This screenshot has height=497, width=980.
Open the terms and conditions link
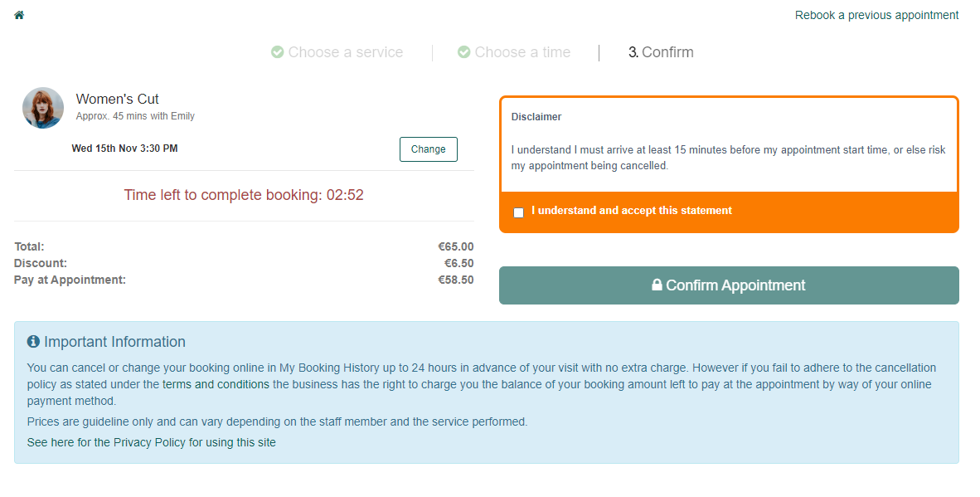click(216, 384)
